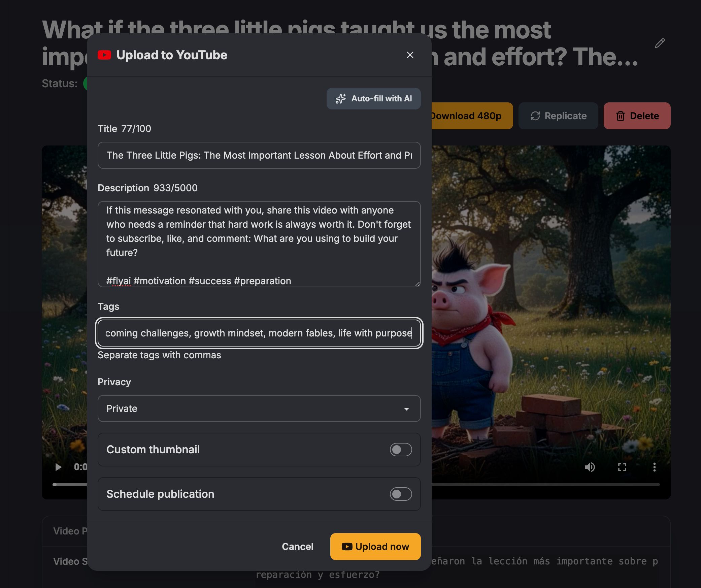Click into the Title input field
This screenshot has width=701, height=588.
tap(259, 155)
